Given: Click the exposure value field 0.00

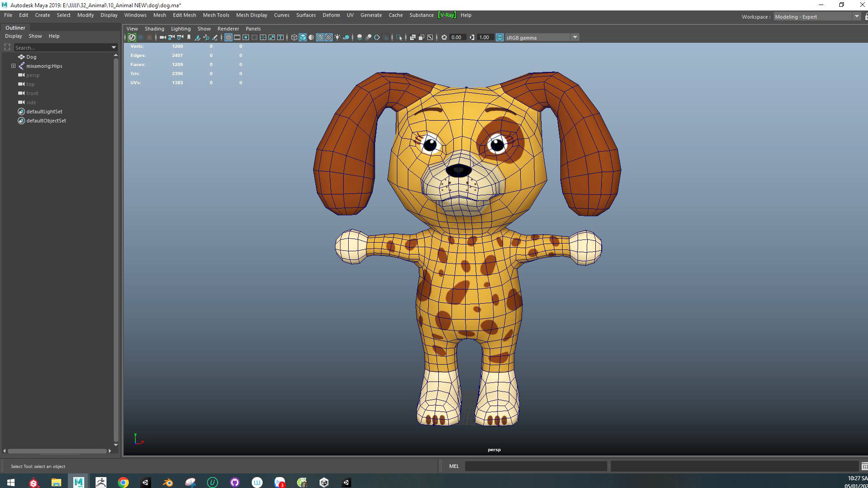Looking at the screenshot, I should [x=457, y=37].
